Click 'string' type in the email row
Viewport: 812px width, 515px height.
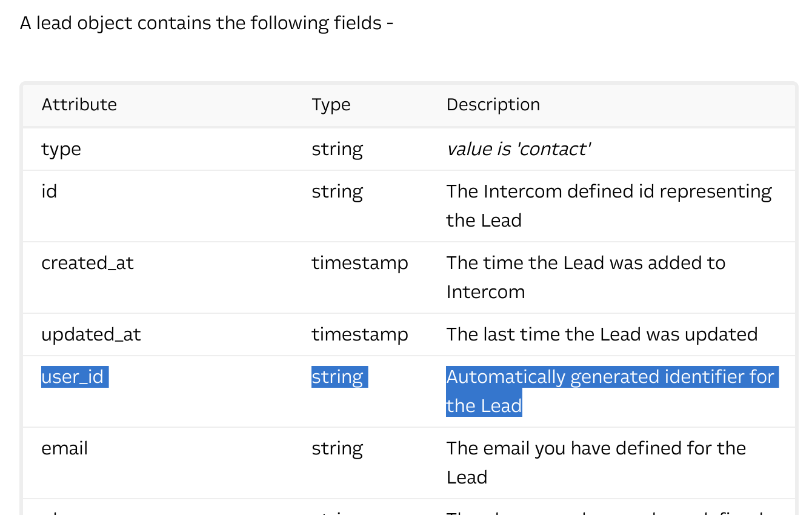[x=338, y=448]
